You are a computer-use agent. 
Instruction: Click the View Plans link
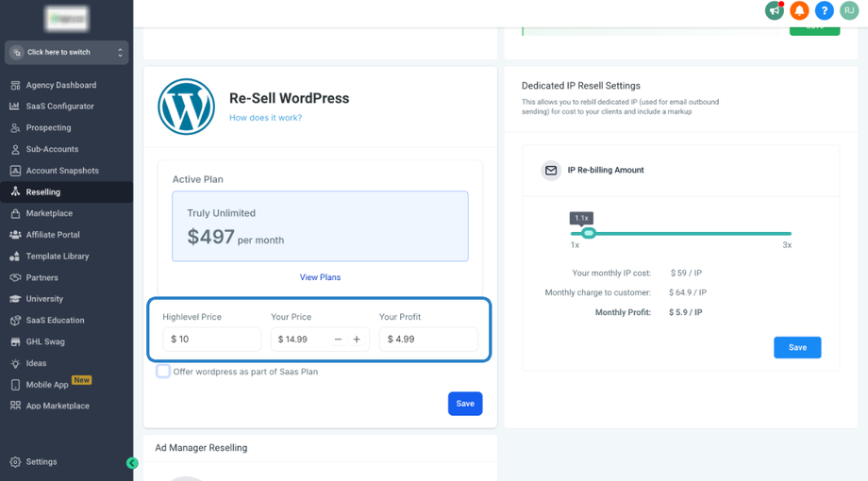click(x=320, y=277)
